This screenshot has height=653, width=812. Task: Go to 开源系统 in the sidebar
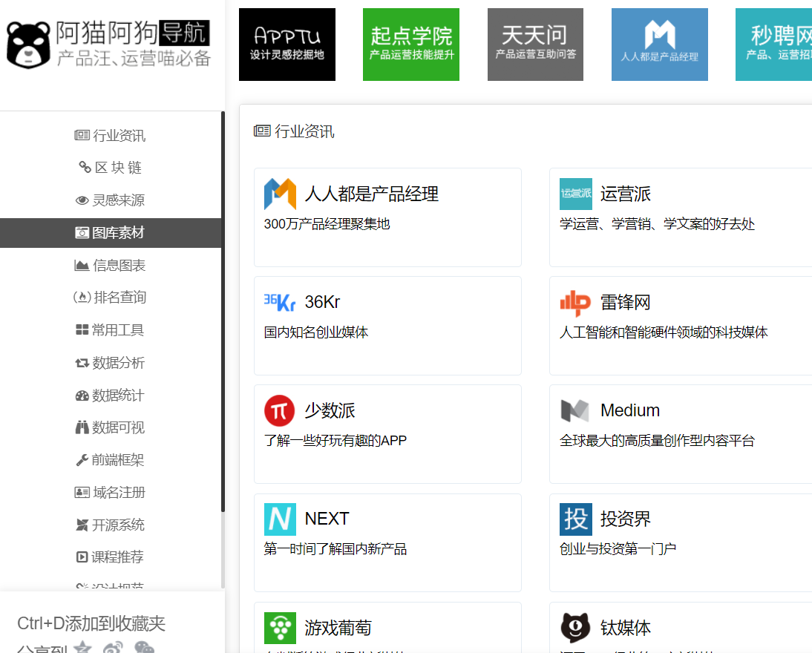(111, 525)
